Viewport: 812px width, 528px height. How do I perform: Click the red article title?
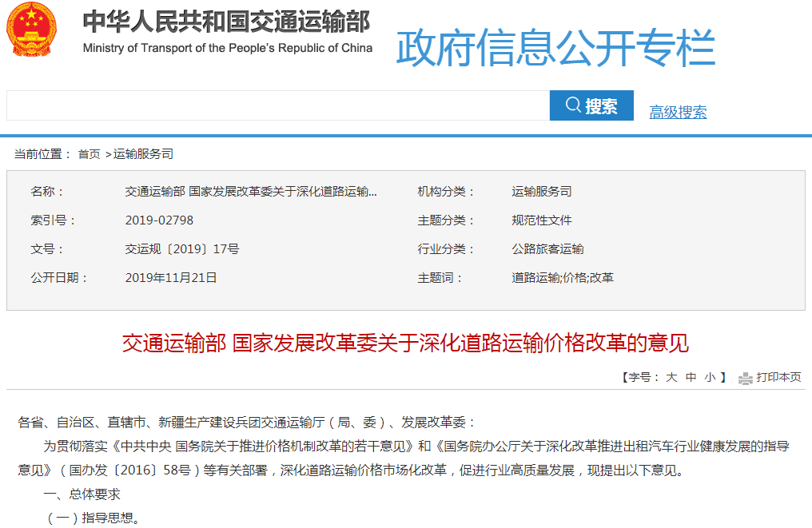pyautogui.click(x=405, y=343)
